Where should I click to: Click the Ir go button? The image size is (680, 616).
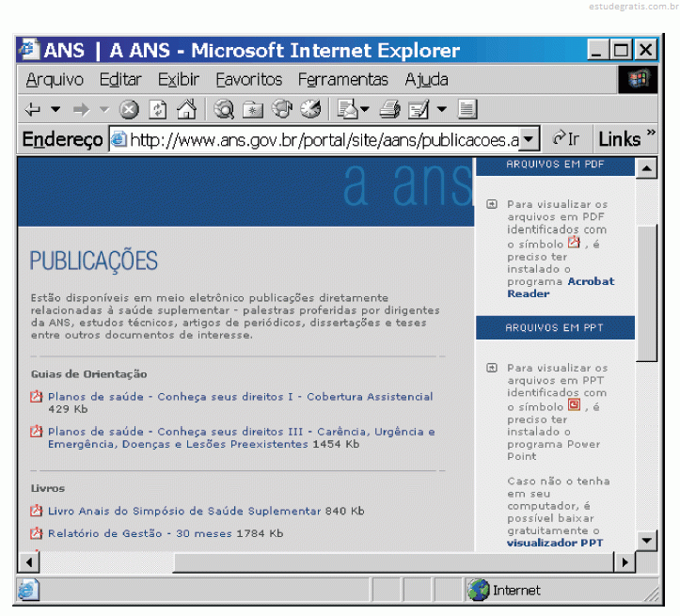pyautogui.click(x=566, y=139)
